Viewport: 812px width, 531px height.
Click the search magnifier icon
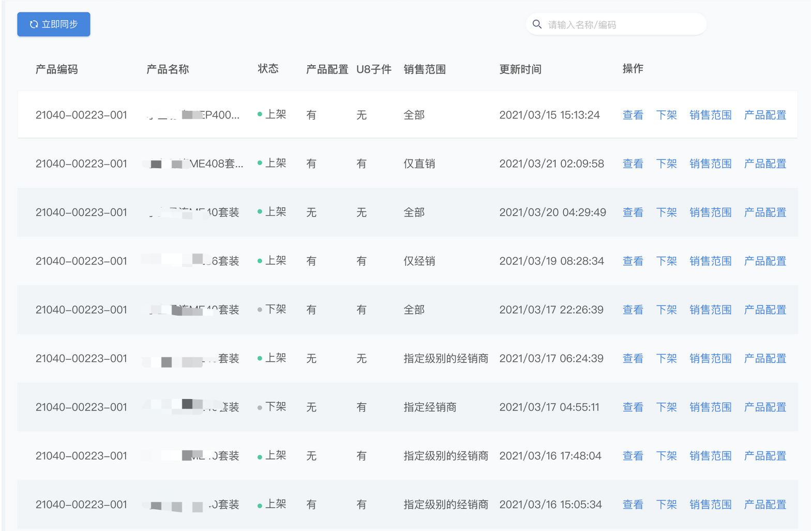tap(537, 24)
